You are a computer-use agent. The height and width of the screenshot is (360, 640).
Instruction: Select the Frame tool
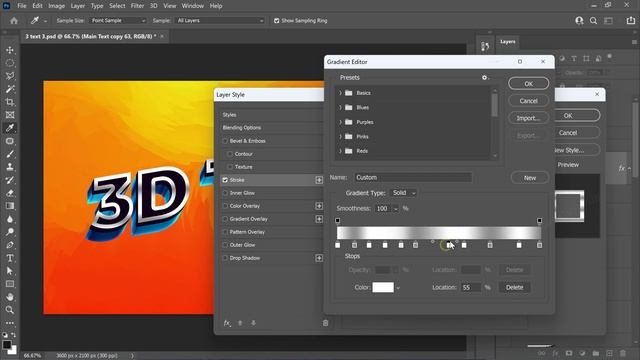point(10,115)
